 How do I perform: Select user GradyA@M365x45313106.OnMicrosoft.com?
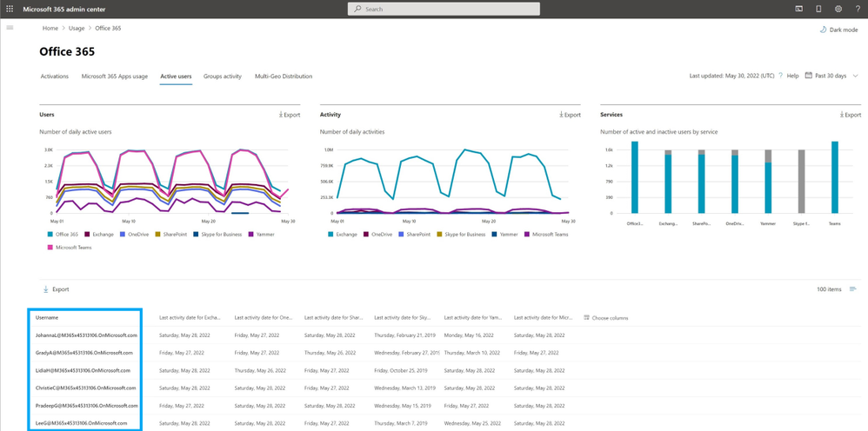coord(84,353)
